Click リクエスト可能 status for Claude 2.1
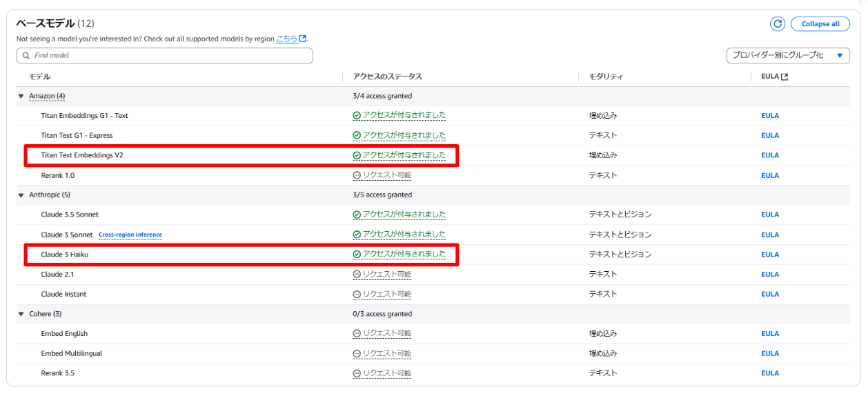 click(x=382, y=275)
